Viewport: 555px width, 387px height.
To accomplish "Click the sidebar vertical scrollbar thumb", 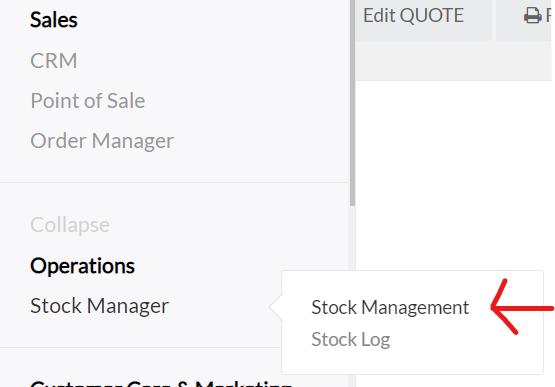I will point(352,103).
